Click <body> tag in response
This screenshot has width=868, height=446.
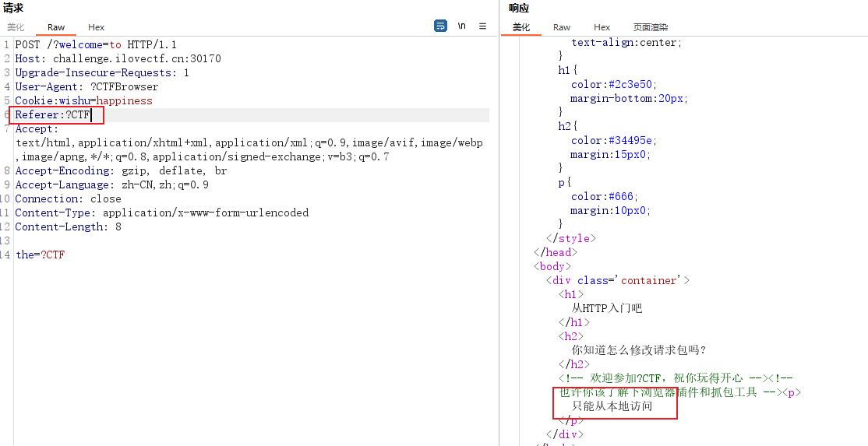tap(552, 266)
